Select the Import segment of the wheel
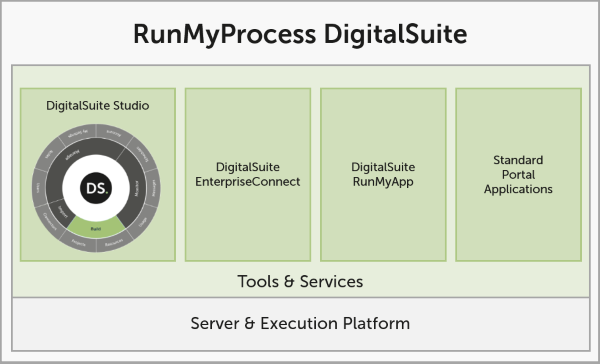Screen dimensions: 600x364 (62, 212)
